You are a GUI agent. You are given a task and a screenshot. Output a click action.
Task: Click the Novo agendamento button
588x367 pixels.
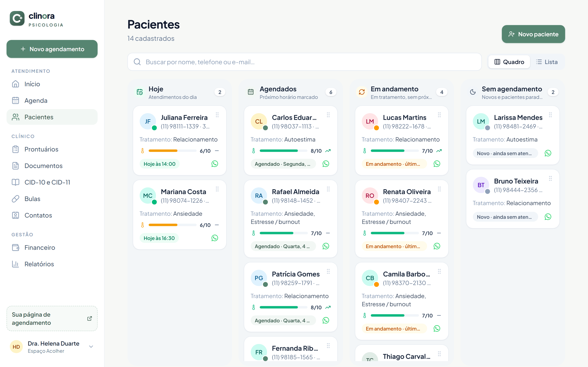(x=52, y=49)
